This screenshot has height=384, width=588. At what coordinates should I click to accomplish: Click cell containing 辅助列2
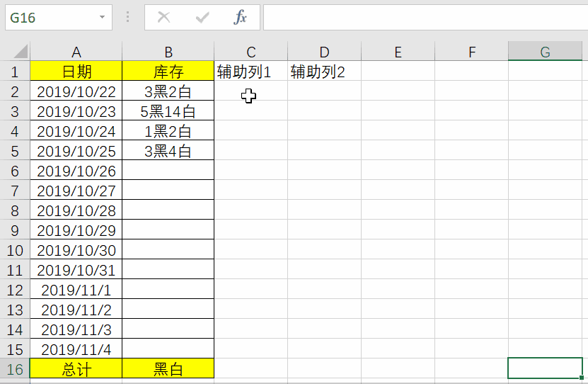(324, 71)
